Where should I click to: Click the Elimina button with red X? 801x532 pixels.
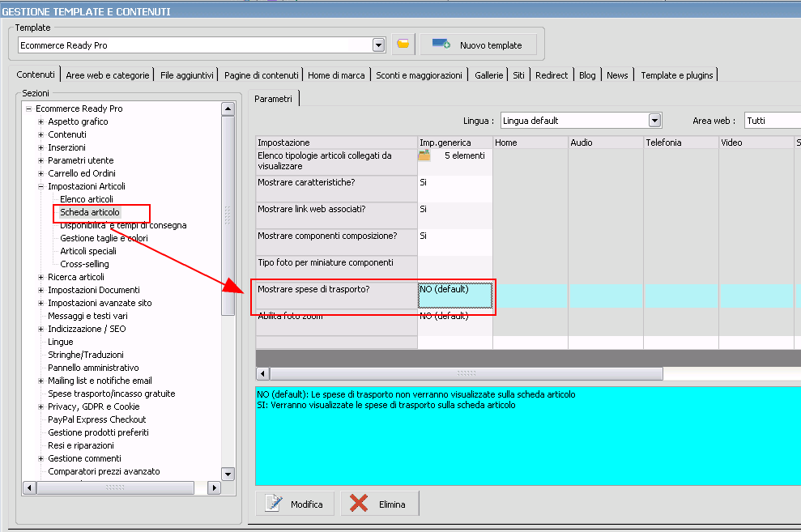[380, 504]
